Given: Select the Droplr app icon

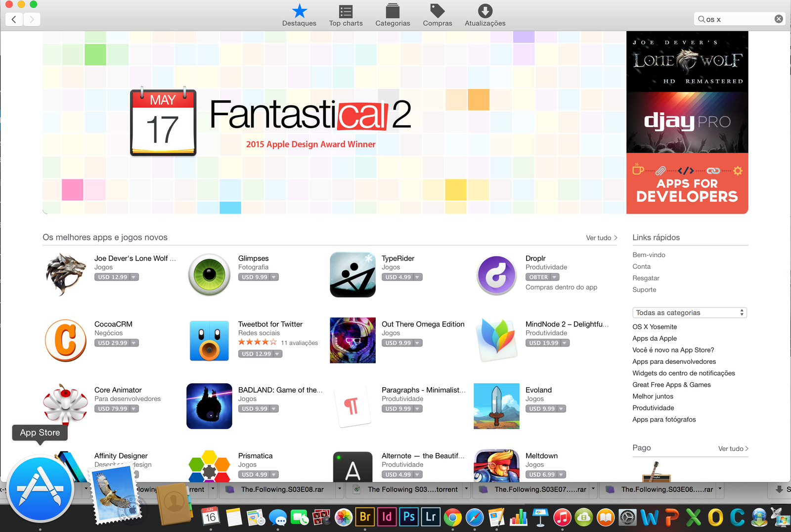Looking at the screenshot, I should [x=496, y=274].
